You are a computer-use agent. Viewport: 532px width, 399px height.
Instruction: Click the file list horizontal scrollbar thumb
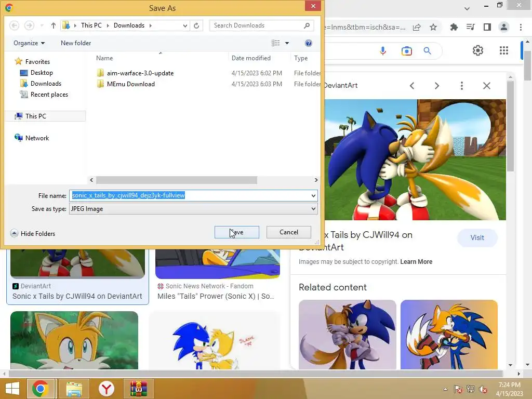coord(177,180)
